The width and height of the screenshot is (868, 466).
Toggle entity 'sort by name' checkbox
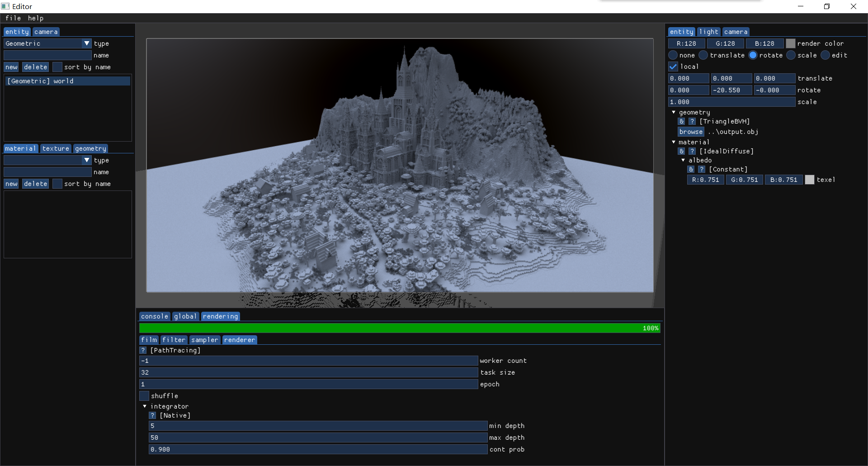57,67
